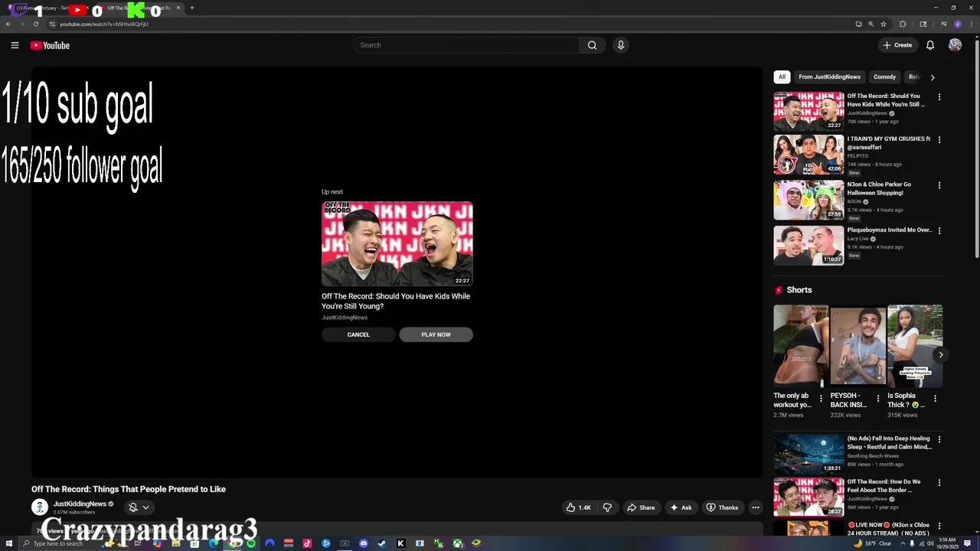The width and height of the screenshot is (980, 551).
Task: Open options for 'How Do We Feel About The Border' video
Action: (939, 483)
